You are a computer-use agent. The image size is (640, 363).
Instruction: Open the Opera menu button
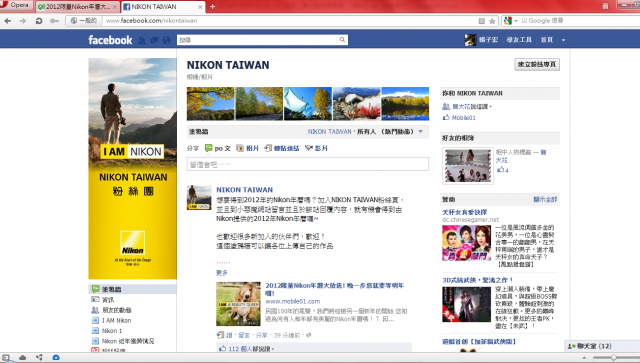[16, 5]
